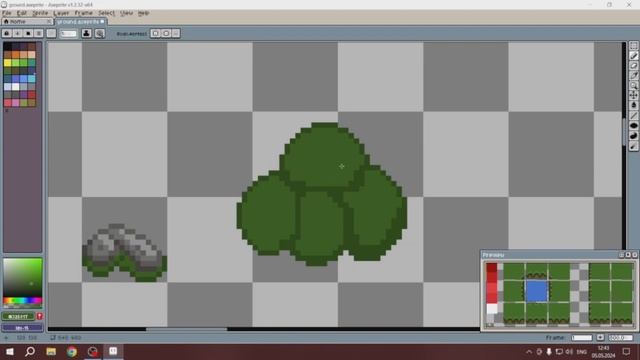Screen dimensions: 640x360
Task: Click the brush size field
Action: [68, 34]
